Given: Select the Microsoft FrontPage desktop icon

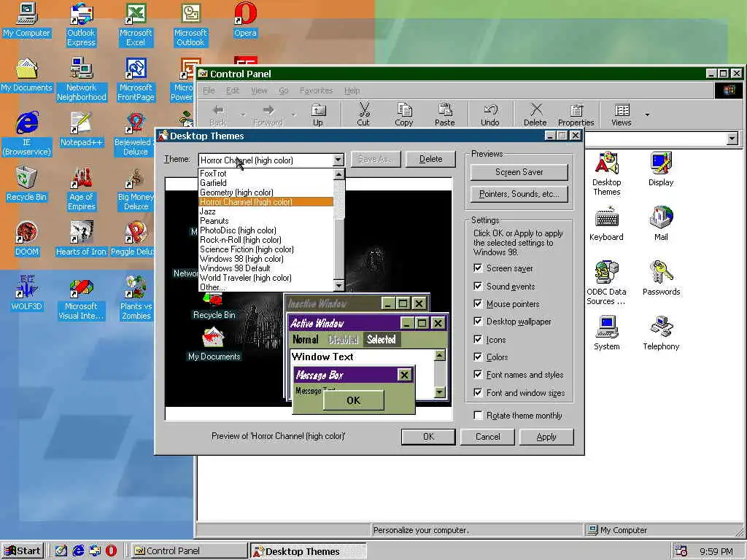Looking at the screenshot, I should (x=136, y=79).
